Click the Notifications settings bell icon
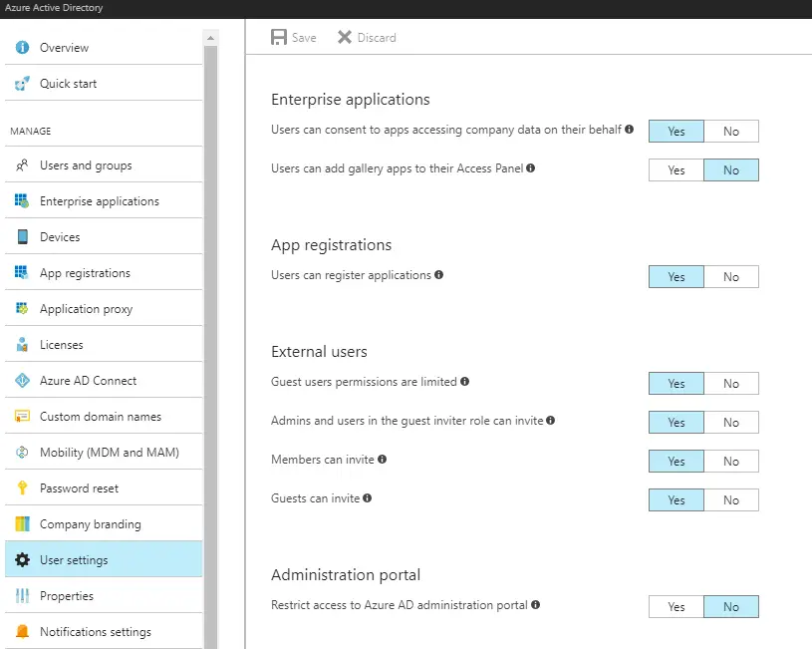 [x=22, y=631]
